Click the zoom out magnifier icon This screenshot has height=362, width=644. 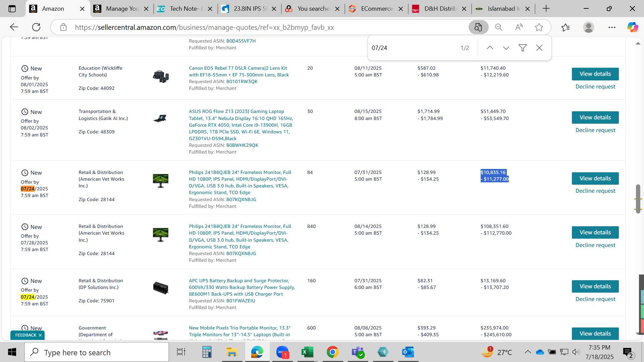[499, 27]
